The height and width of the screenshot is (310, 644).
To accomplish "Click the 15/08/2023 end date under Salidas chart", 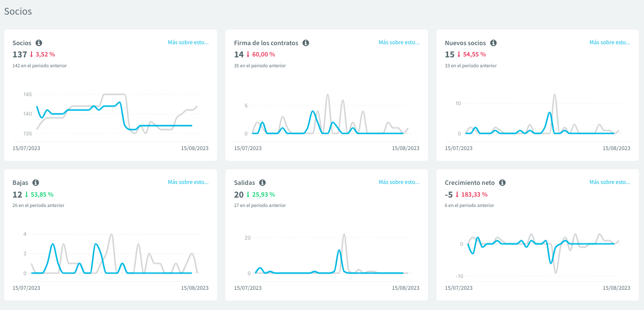I will coord(406,288).
